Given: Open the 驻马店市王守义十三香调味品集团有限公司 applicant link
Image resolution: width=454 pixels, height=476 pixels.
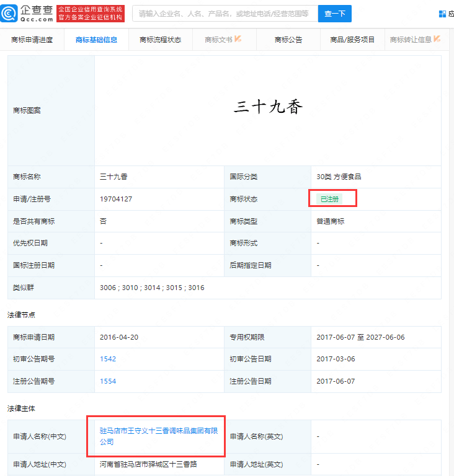Looking at the screenshot, I should [x=159, y=436].
